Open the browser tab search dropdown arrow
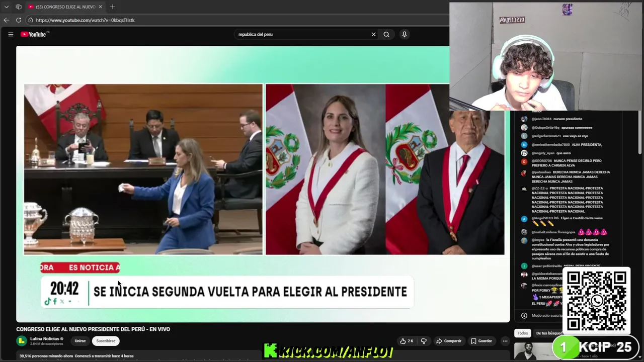The height and width of the screenshot is (362, 644). [x=7, y=7]
